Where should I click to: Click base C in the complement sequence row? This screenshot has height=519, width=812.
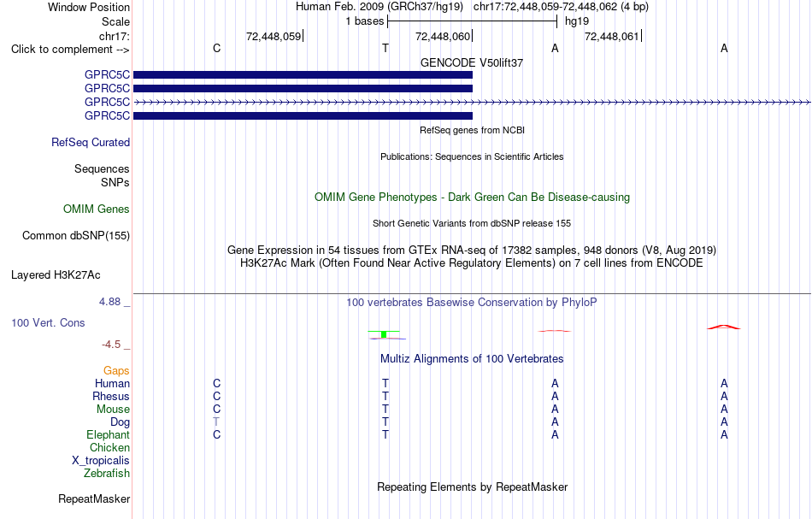pyautogui.click(x=216, y=48)
